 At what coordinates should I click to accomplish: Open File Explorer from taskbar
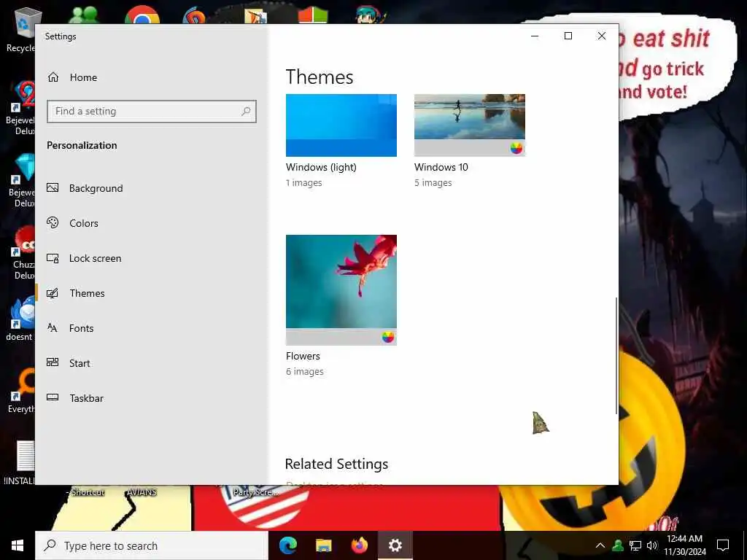click(x=324, y=545)
